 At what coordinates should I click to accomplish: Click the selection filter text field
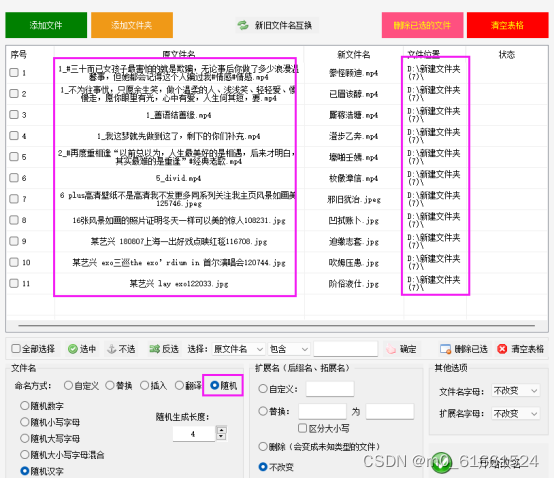click(346, 349)
